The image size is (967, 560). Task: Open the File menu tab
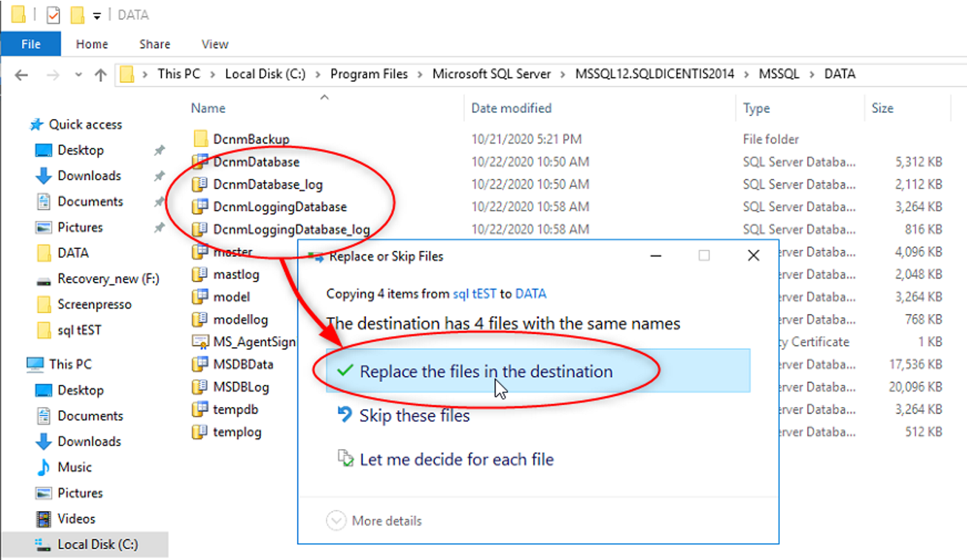[x=30, y=44]
